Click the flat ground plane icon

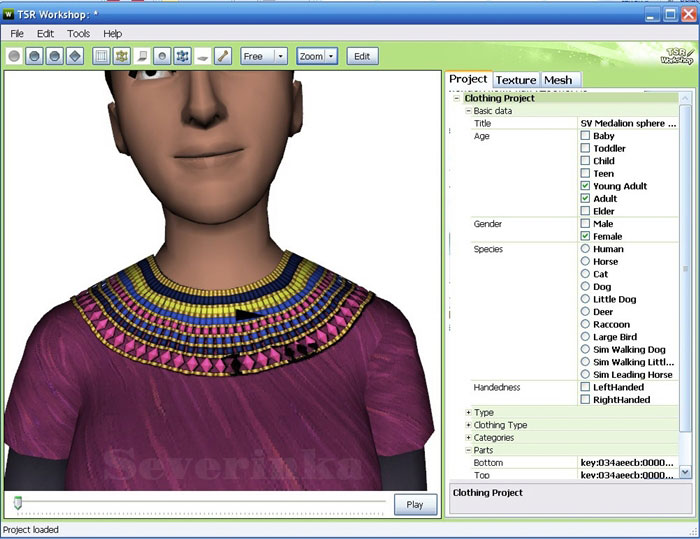click(203, 56)
